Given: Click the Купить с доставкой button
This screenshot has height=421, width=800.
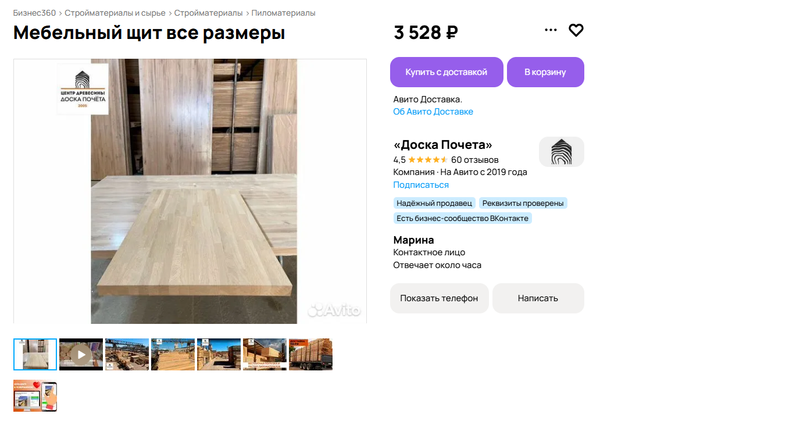Looking at the screenshot, I should [x=446, y=72].
